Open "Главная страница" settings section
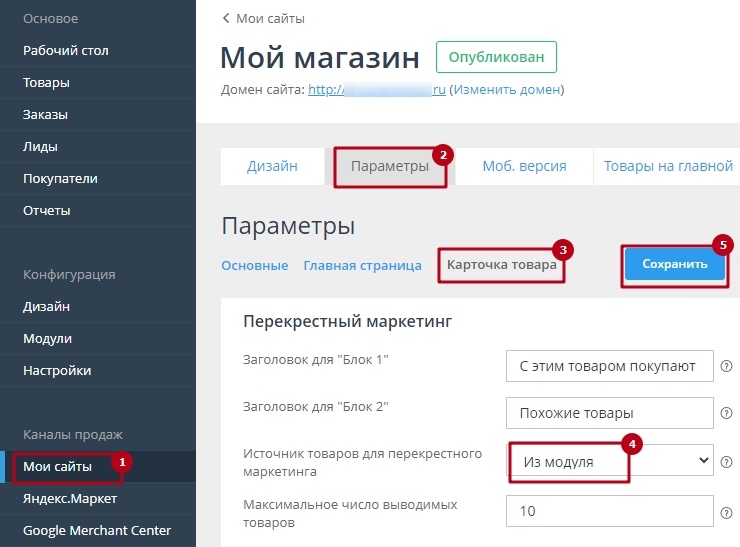Screen dimensions: 740x547 [x=362, y=265]
